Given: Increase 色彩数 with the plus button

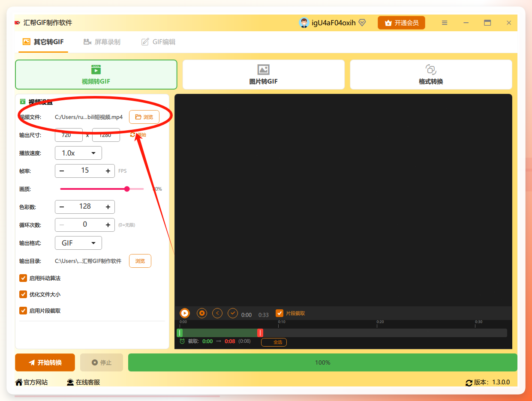Looking at the screenshot, I should [x=108, y=207].
